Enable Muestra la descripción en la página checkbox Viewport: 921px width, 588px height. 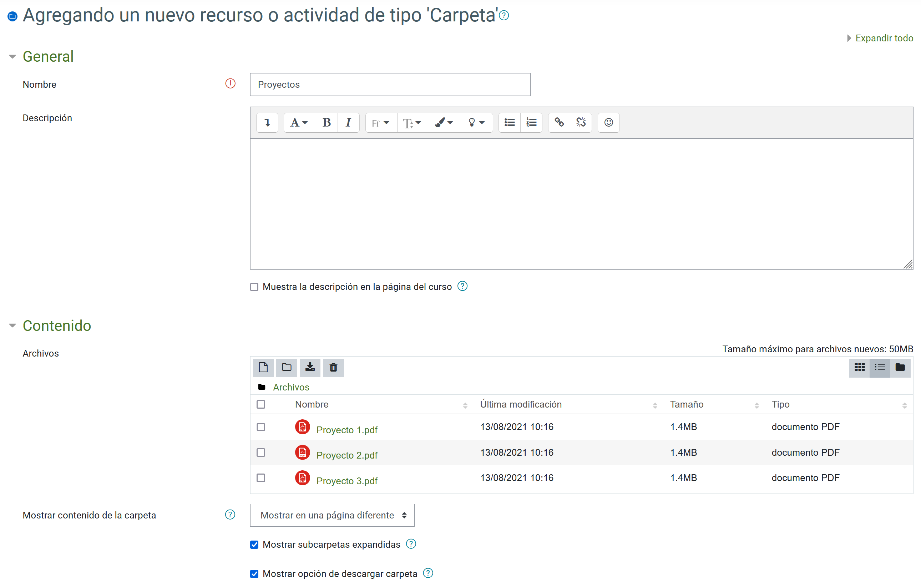254,287
